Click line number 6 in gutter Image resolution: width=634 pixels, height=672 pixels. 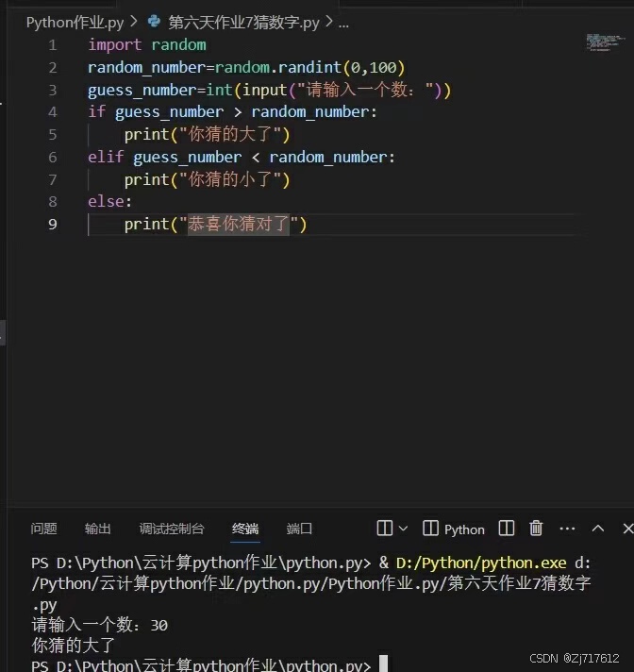(x=52, y=158)
